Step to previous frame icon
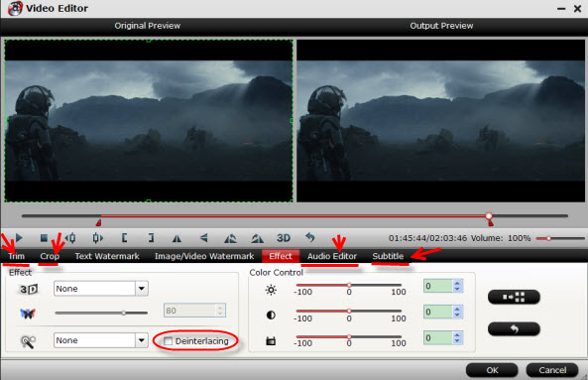 (70, 238)
